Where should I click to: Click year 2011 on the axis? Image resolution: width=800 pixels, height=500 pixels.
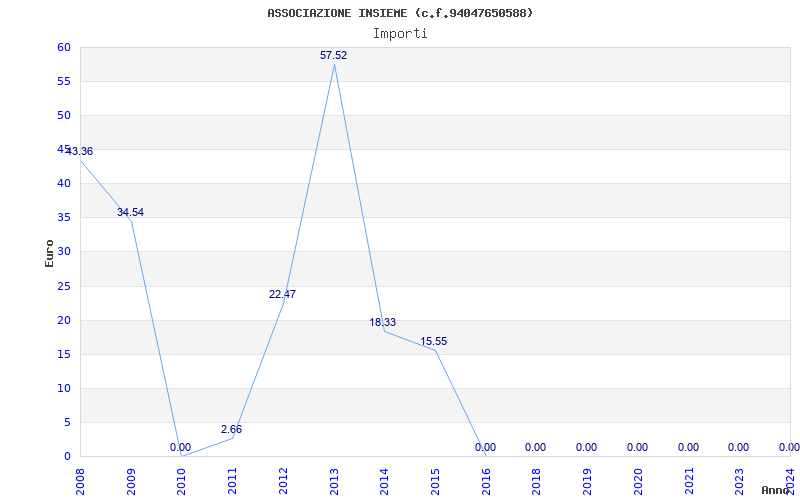point(233,481)
